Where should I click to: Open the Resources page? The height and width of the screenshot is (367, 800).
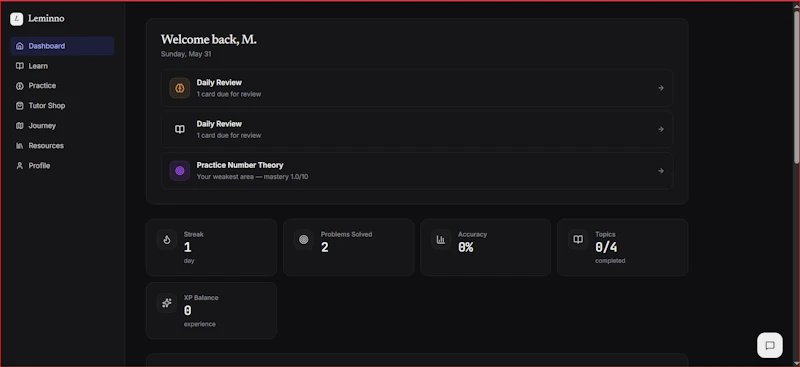pyautogui.click(x=62, y=145)
